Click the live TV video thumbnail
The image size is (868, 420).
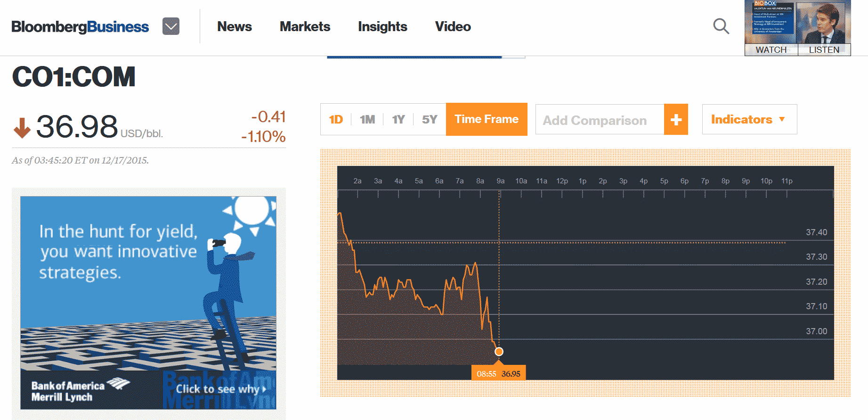point(797,22)
